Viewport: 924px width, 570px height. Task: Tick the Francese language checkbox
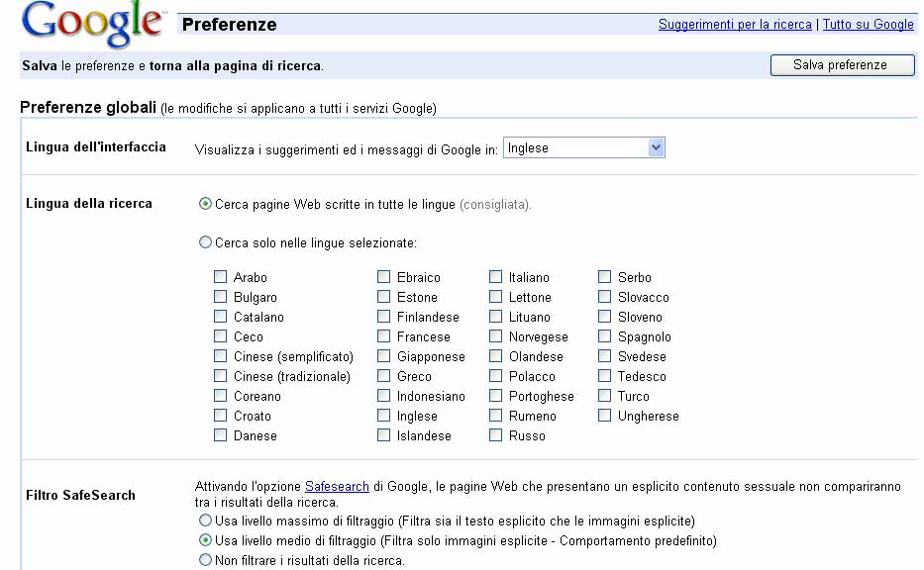click(384, 336)
